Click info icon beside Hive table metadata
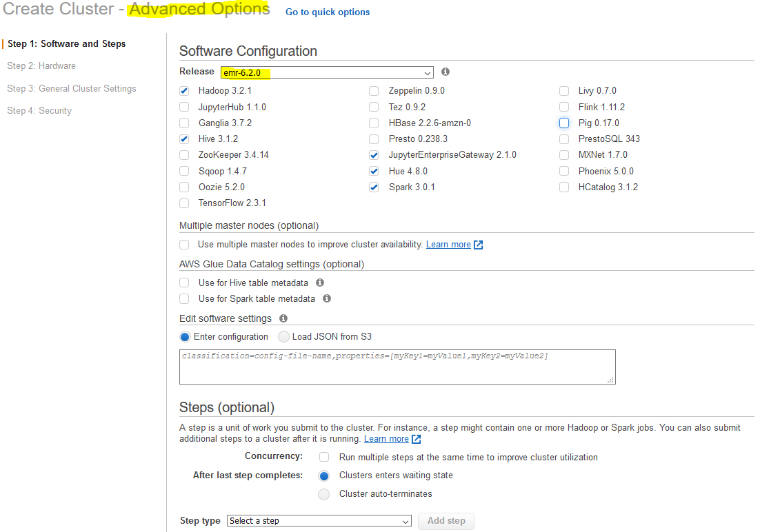 point(320,283)
